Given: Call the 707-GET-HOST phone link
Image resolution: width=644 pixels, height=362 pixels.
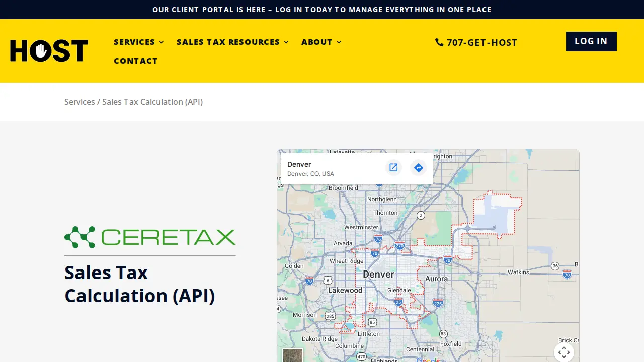Looking at the screenshot, I should tap(476, 43).
